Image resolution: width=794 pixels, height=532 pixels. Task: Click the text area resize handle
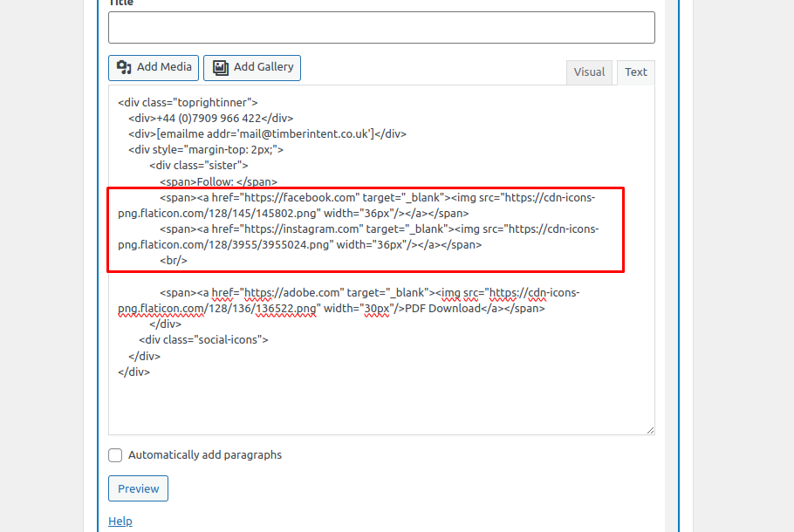tap(650, 430)
